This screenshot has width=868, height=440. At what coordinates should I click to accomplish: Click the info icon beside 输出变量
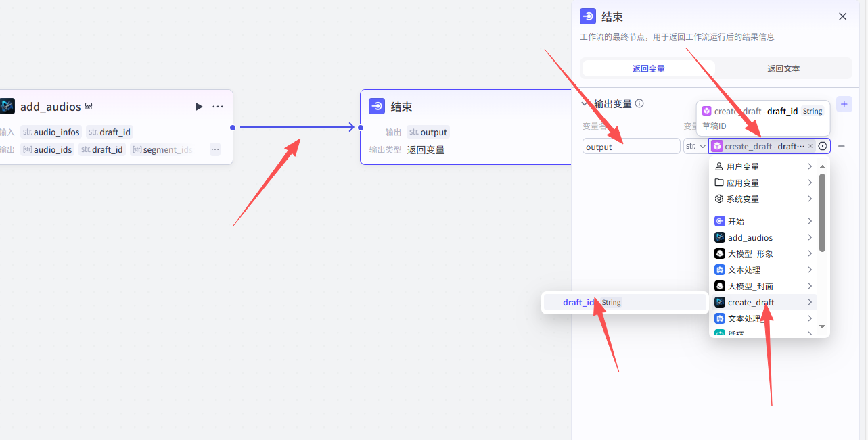point(639,104)
